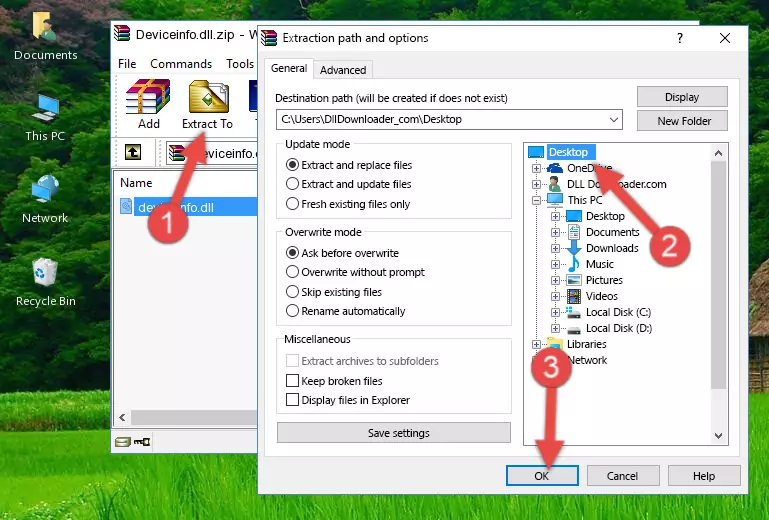Click the password key icon in WinRAR status bar
Screen dimensions: 769x520
coord(142,442)
